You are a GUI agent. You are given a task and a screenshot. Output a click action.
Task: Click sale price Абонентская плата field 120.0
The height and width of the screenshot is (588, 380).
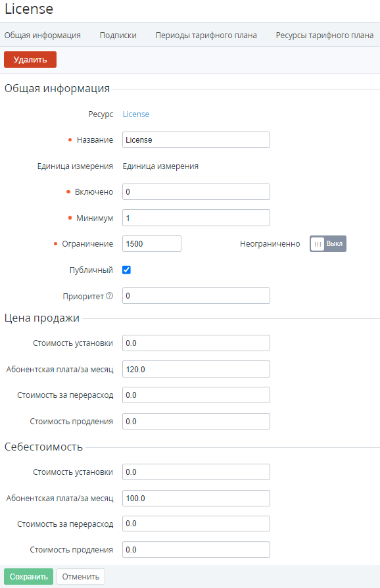click(x=196, y=370)
